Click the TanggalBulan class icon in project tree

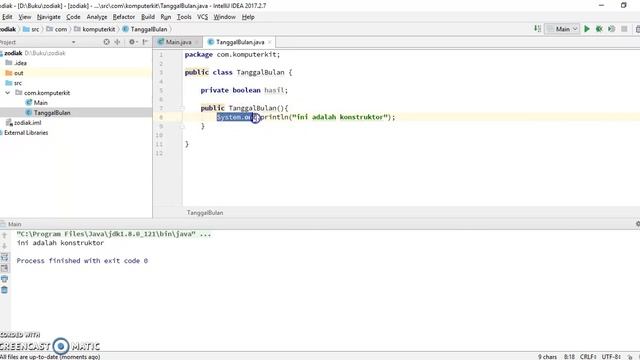coord(29,113)
